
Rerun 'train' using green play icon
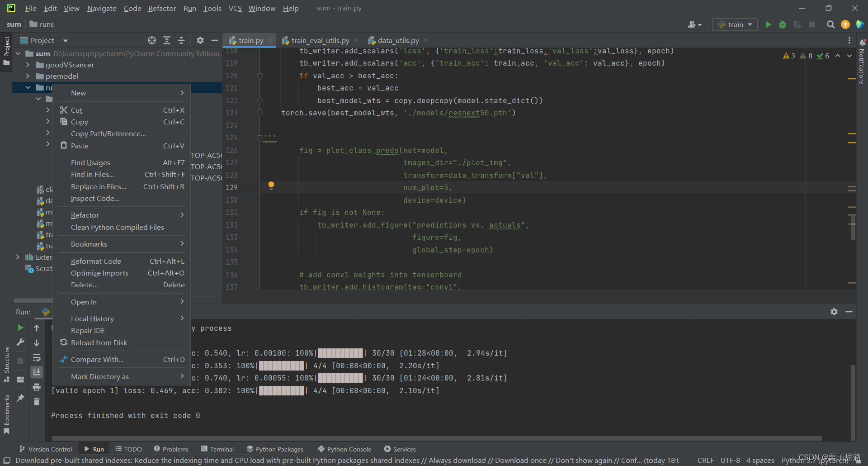point(20,328)
